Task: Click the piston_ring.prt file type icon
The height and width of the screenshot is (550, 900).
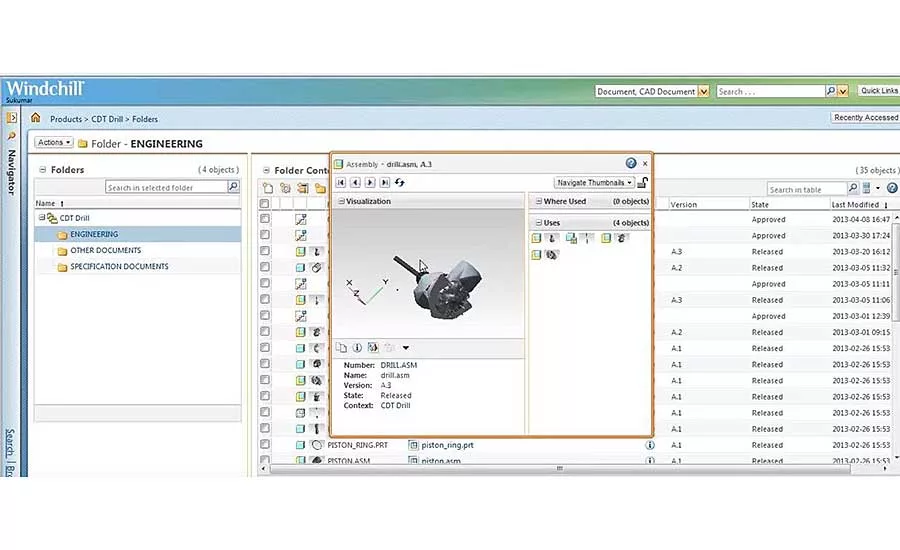Action: (413, 445)
